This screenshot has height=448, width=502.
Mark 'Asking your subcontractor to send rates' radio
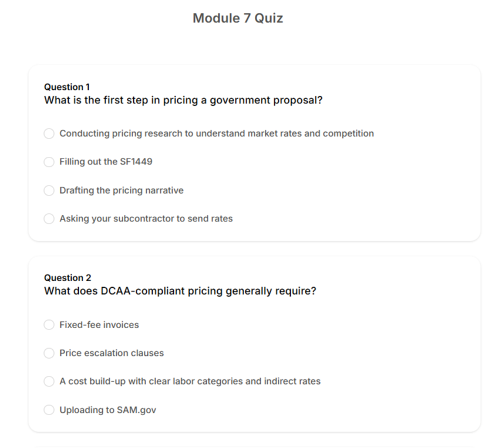click(x=49, y=219)
